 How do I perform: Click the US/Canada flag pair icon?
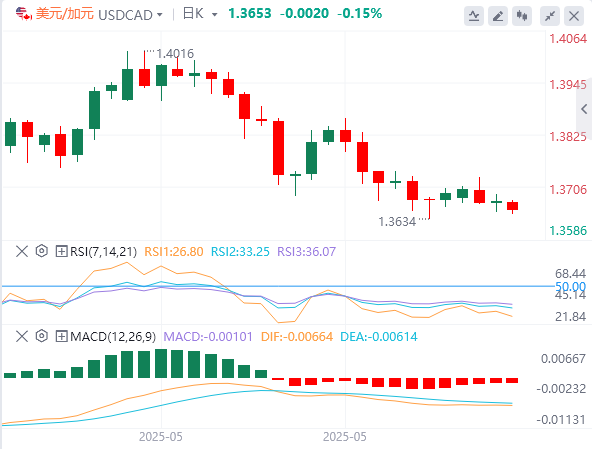(23, 14)
